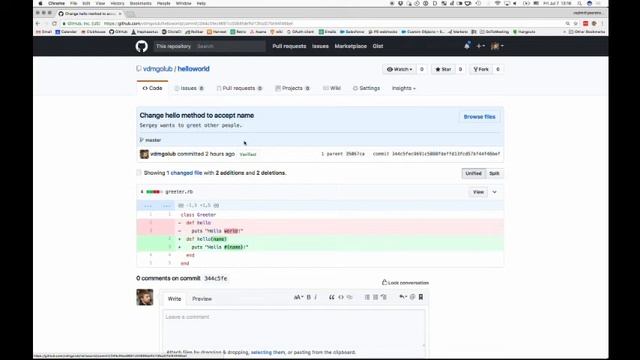This screenshot has width=640, height=360.
Task: Open Gist in top navigation
Action: point(378,46)
